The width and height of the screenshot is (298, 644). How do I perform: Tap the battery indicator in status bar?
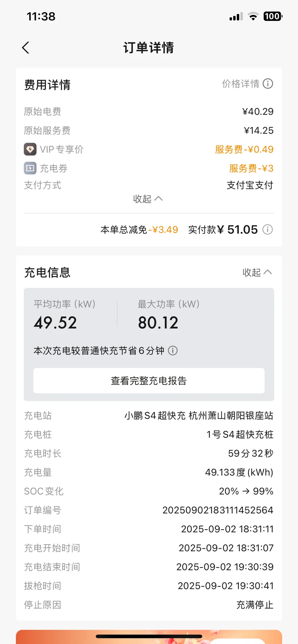[273, 16]
